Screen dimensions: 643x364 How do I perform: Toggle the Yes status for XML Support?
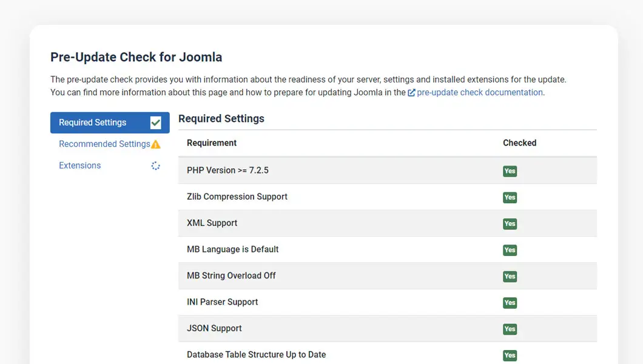point(510,224)
